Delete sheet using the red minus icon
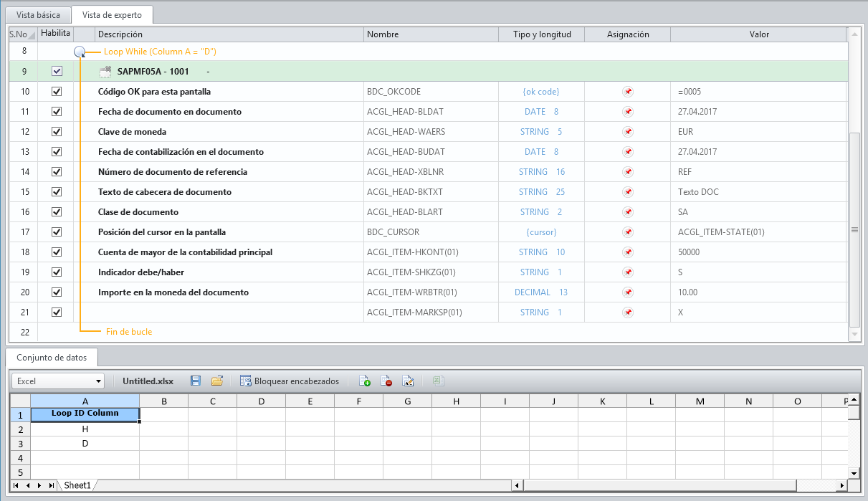 [x=386, y=381]
